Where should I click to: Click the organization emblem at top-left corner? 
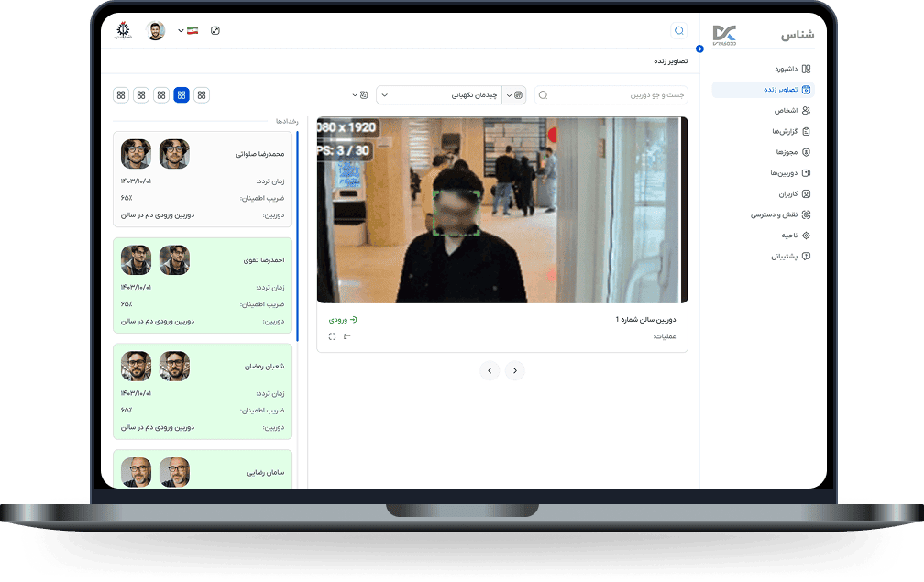pos(123,31)
